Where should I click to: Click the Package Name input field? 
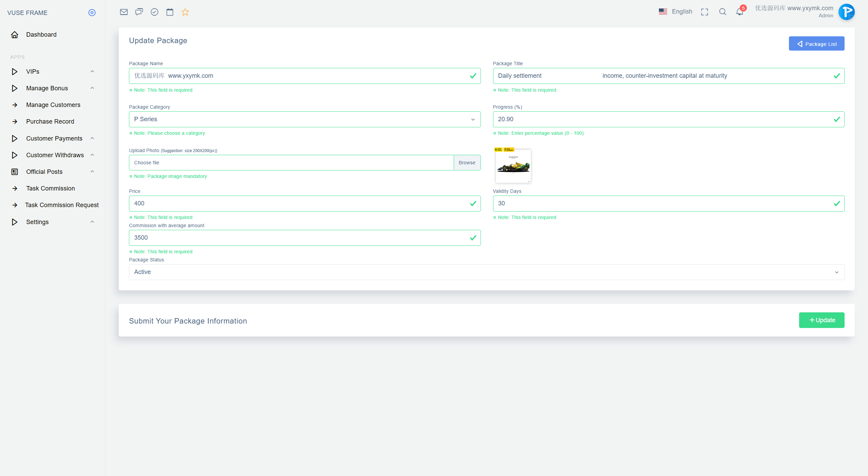tap(305, 76)
